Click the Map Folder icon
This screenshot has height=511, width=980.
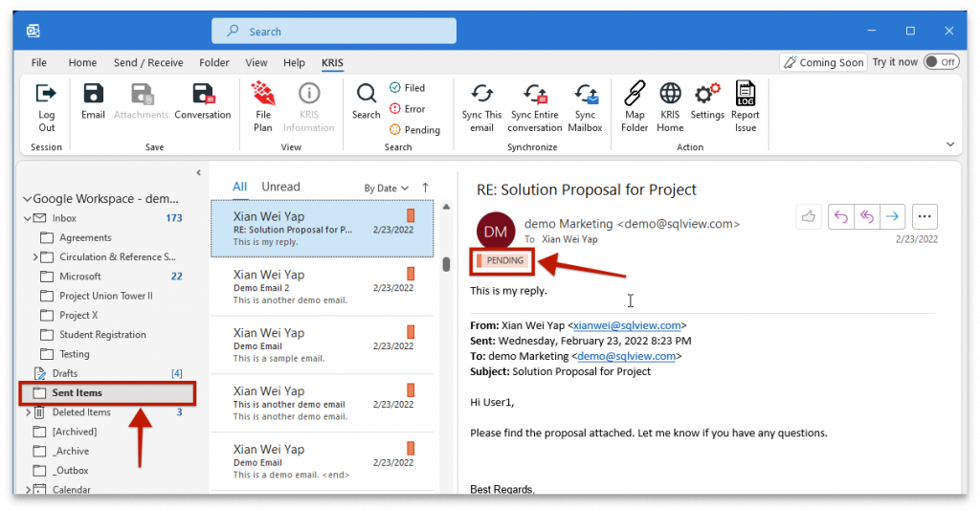pyautogui.click(x=635, y=94)
